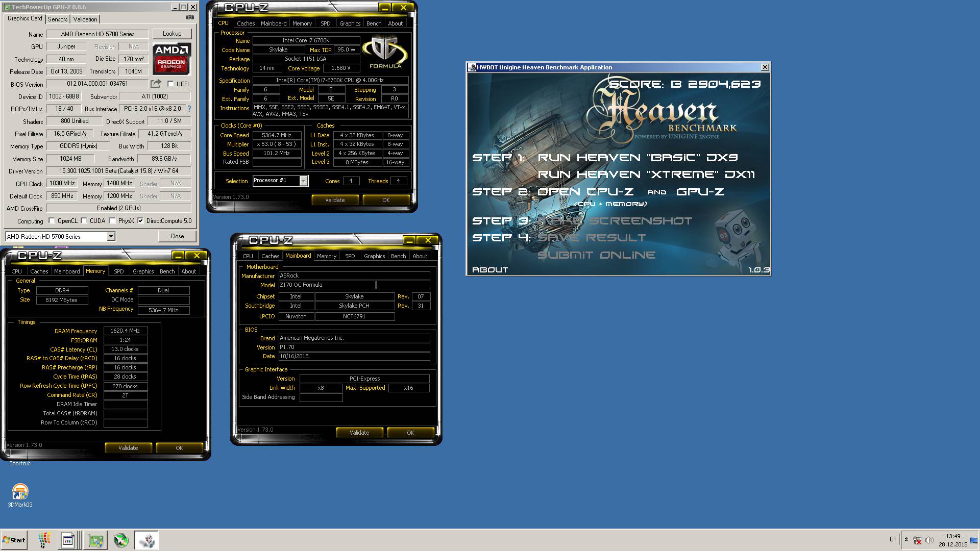Open About tab in Mainboard CPU-Z window
980x551 pixels.
pos(420,256)
